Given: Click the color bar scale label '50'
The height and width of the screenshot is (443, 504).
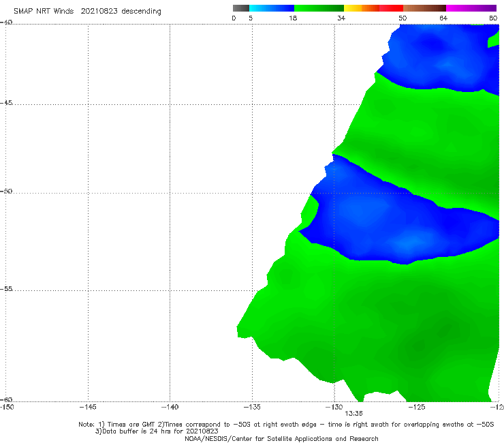Looking at the screenshot, I should [x=403, y=18].
